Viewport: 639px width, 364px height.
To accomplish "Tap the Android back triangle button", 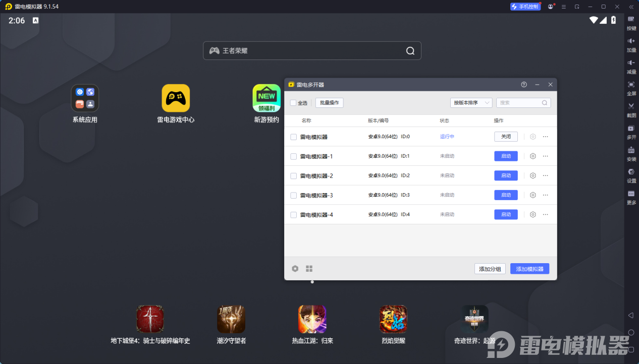I will [x=631, y=315].
